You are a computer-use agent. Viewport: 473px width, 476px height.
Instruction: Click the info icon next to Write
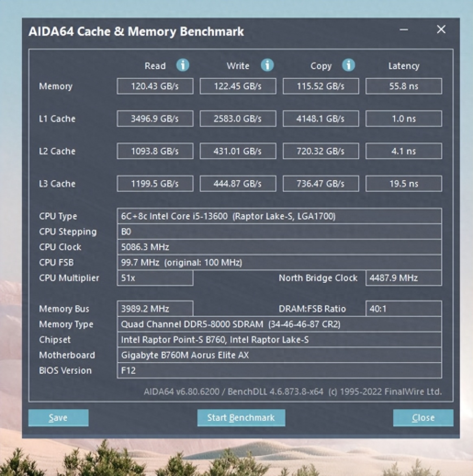(267, 65)
